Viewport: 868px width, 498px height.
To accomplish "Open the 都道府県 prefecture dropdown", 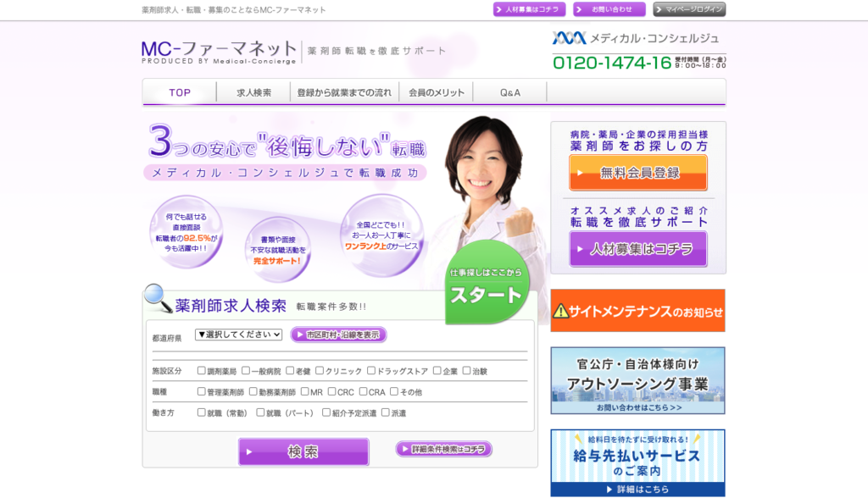I will [x=238, y=335].
